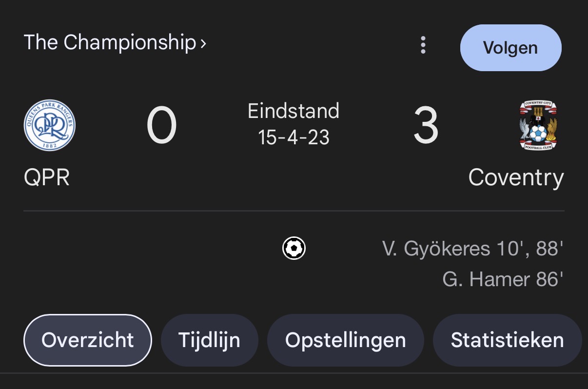The height and width of the screenshot is (389, 588).
Task: Open the Coventry team name link
Action: point(516,178)
